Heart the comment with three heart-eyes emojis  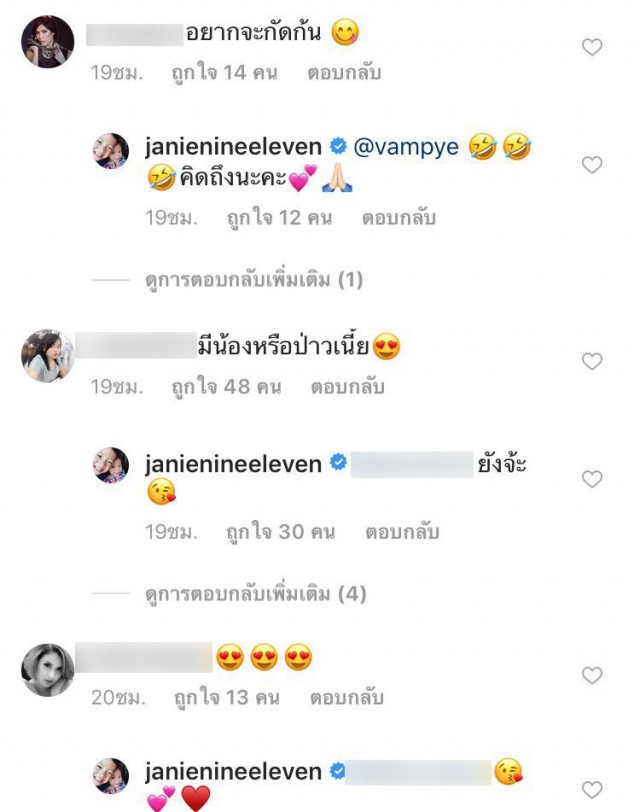pos(592,675)
